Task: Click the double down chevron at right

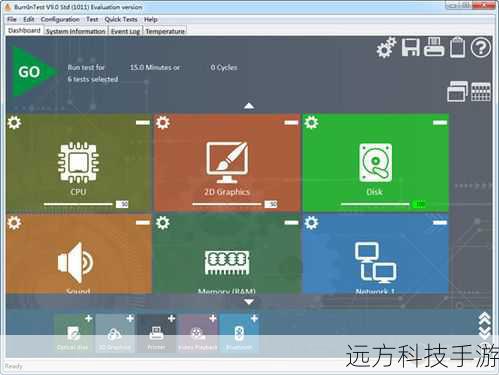Action: point(485,333)
